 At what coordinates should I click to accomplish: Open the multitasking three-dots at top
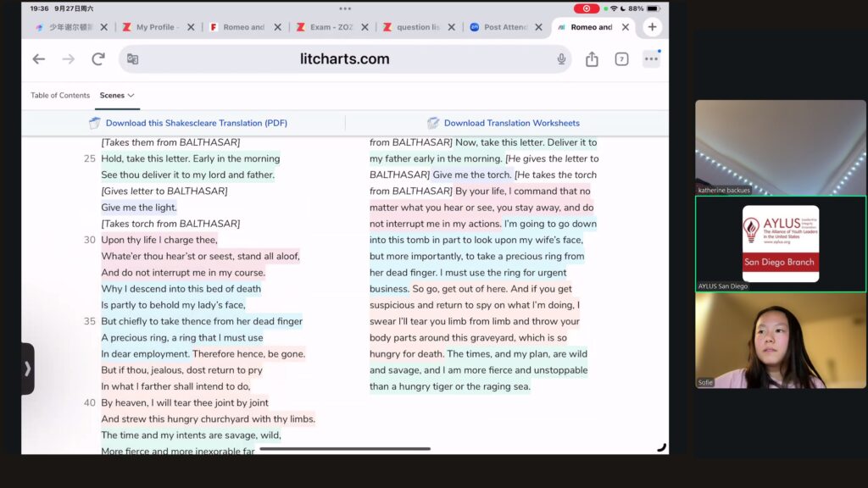[x=345, y=8]
